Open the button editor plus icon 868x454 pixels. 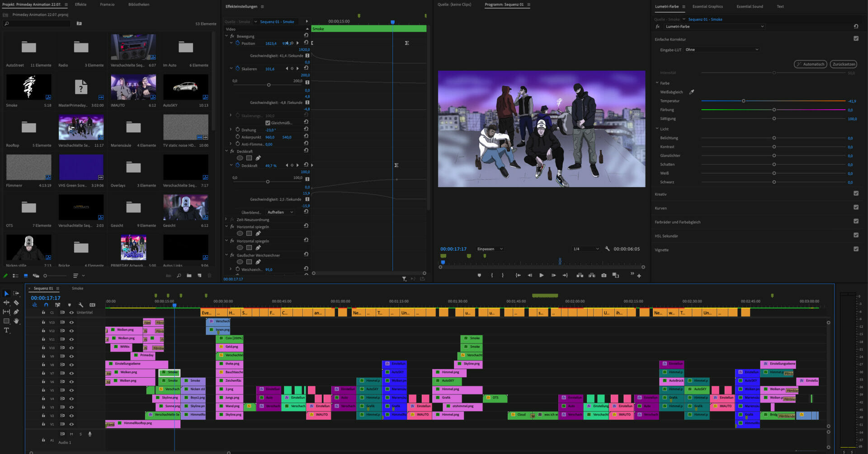click(639, 276)
